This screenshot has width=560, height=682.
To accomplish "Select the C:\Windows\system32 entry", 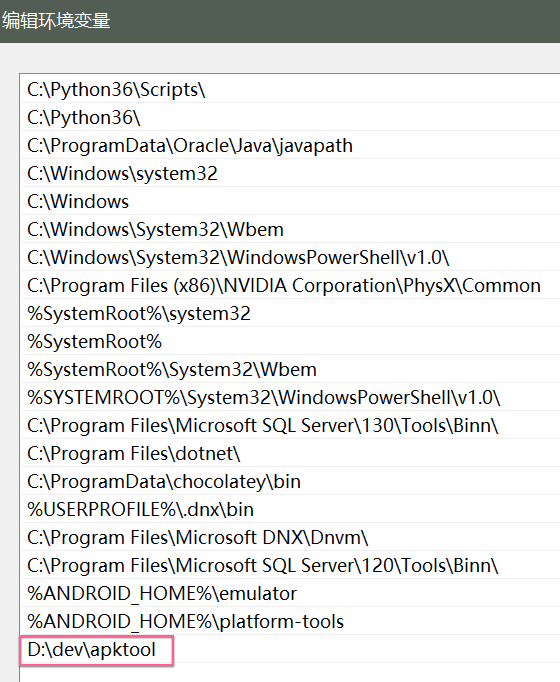I will [x=290, y=173].
